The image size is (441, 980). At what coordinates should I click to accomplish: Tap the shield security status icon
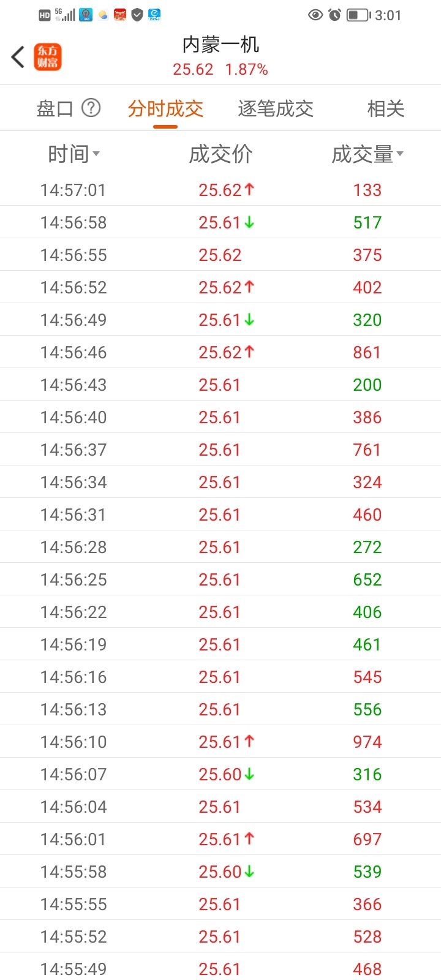click(x=137, y=15)
